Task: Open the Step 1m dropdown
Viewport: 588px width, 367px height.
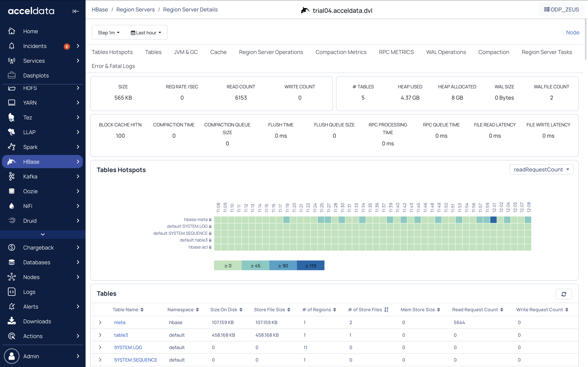Action: 109,33
